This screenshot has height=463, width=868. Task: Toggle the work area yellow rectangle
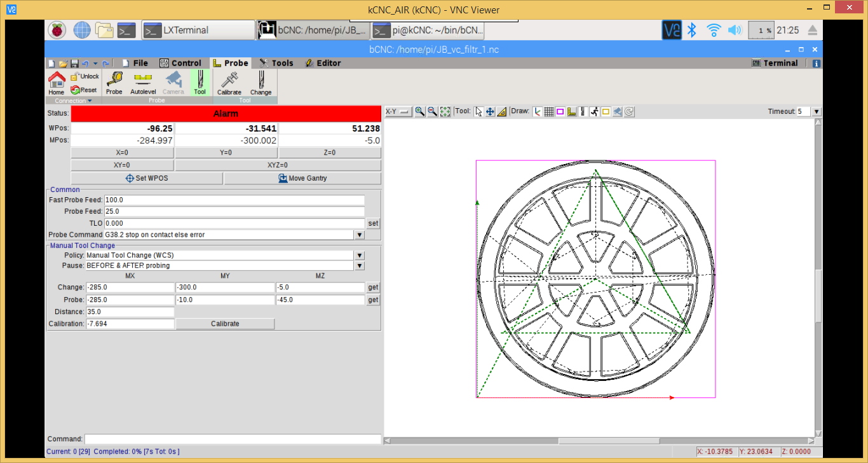(x=606, y=111)
